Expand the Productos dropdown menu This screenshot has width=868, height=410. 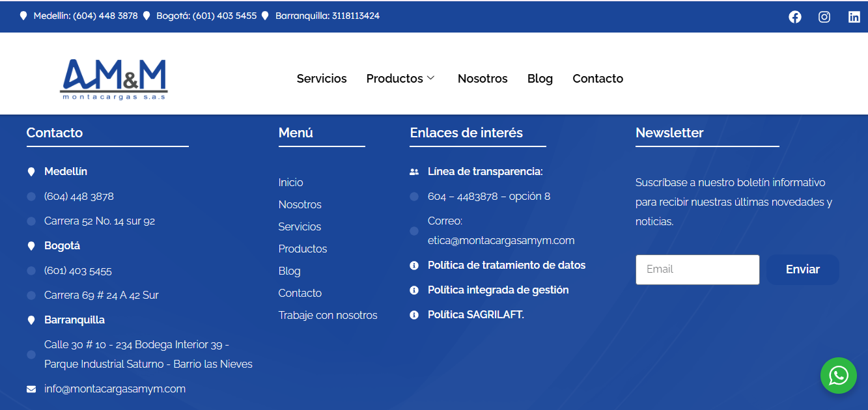400,78
